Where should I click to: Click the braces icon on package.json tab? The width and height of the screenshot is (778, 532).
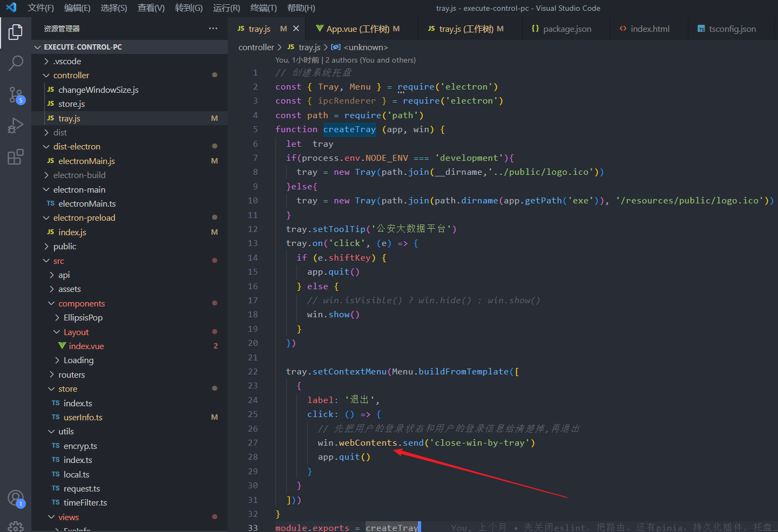pos(535,29)
